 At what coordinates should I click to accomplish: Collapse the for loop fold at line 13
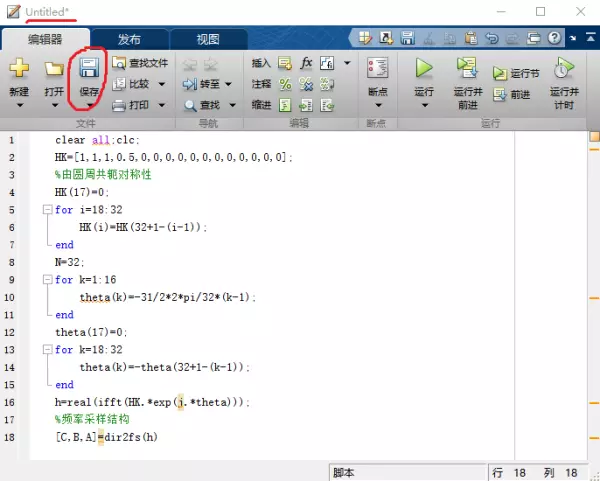47,349
